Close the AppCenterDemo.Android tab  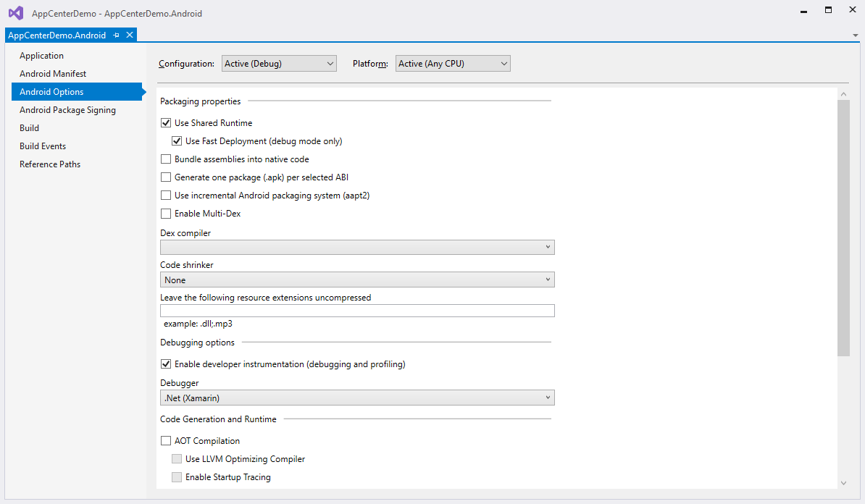(x=130, y=35)
